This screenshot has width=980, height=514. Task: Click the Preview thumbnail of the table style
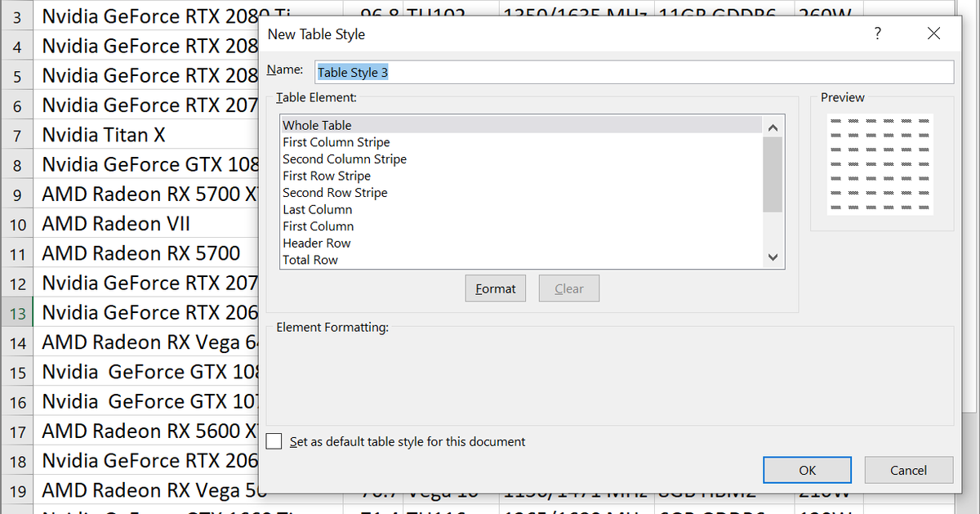[880, 163]
